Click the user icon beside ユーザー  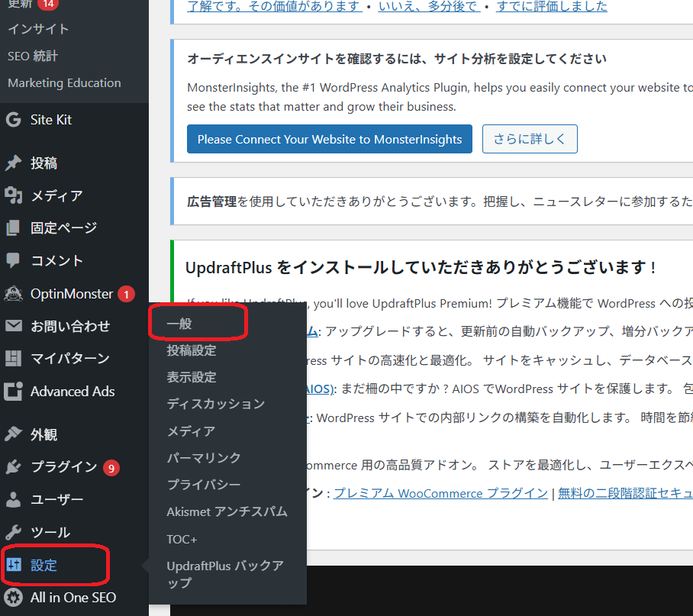(13, 499)
